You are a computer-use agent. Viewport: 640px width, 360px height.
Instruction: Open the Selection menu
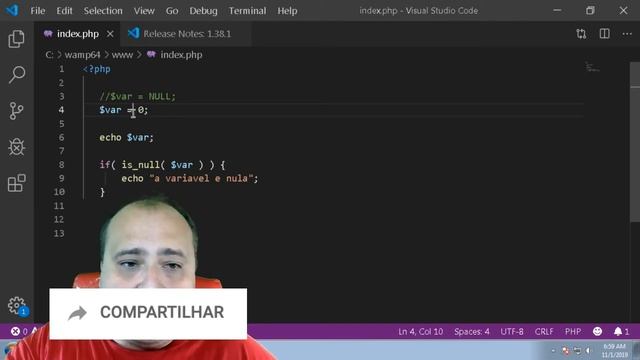pos(103,11)
